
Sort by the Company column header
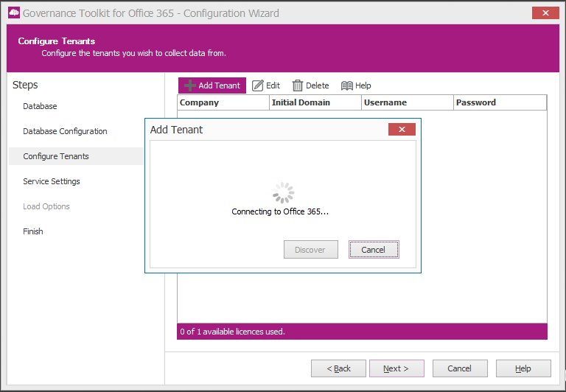(x=223, y=102)
